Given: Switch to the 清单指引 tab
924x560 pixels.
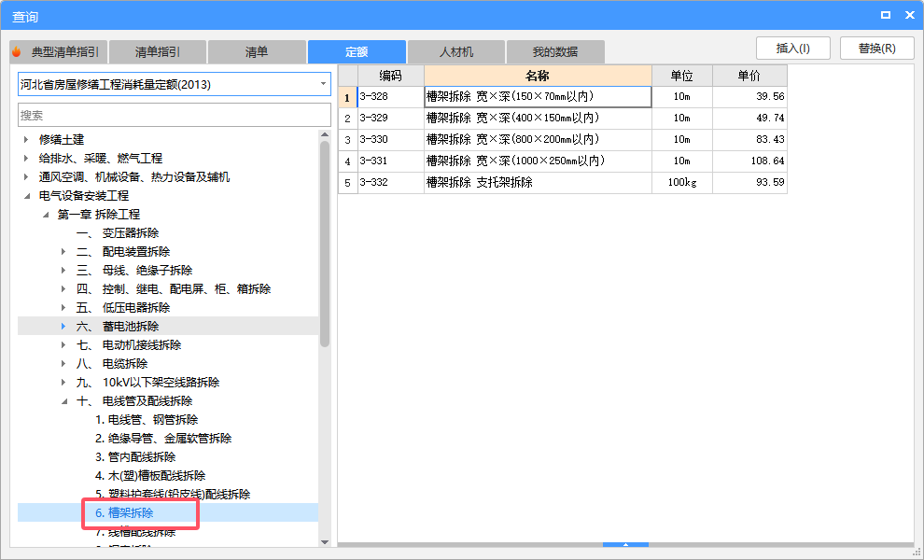Looking at the screenshot, I should [158, 52].
